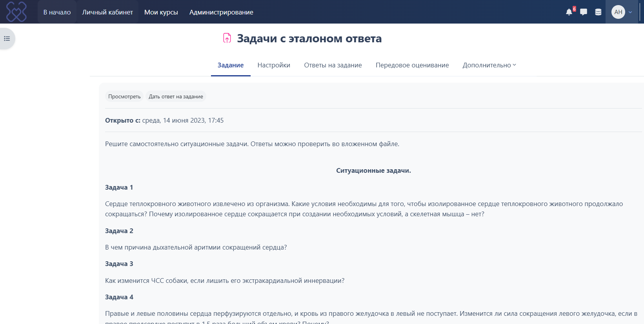Image resolution: width=644 pixels, height=324 pixels.
Task: Go to В начало in navbar
Action: click(x=57, y=12)
